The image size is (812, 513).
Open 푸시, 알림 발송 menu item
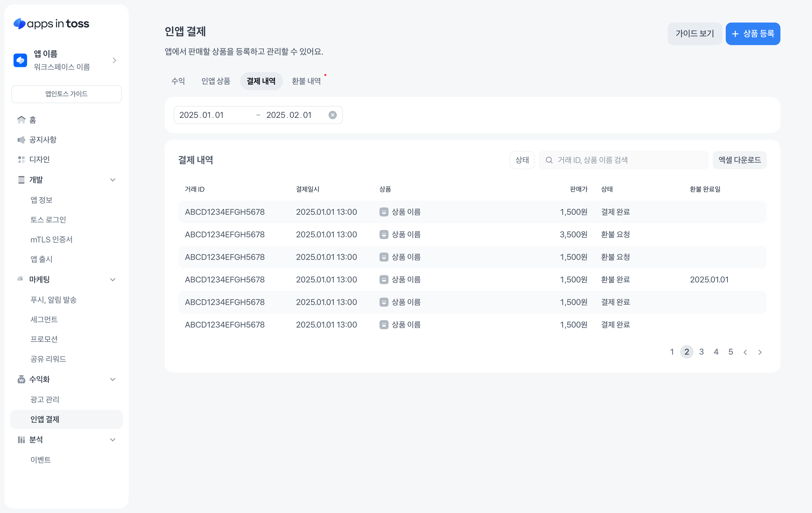[54, 300]
